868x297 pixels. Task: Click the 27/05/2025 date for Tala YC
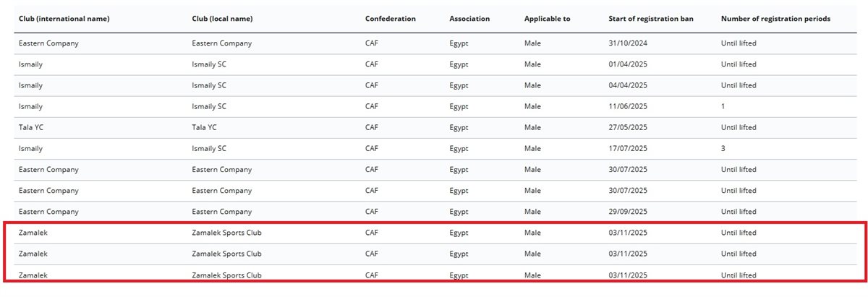(628, 127)
